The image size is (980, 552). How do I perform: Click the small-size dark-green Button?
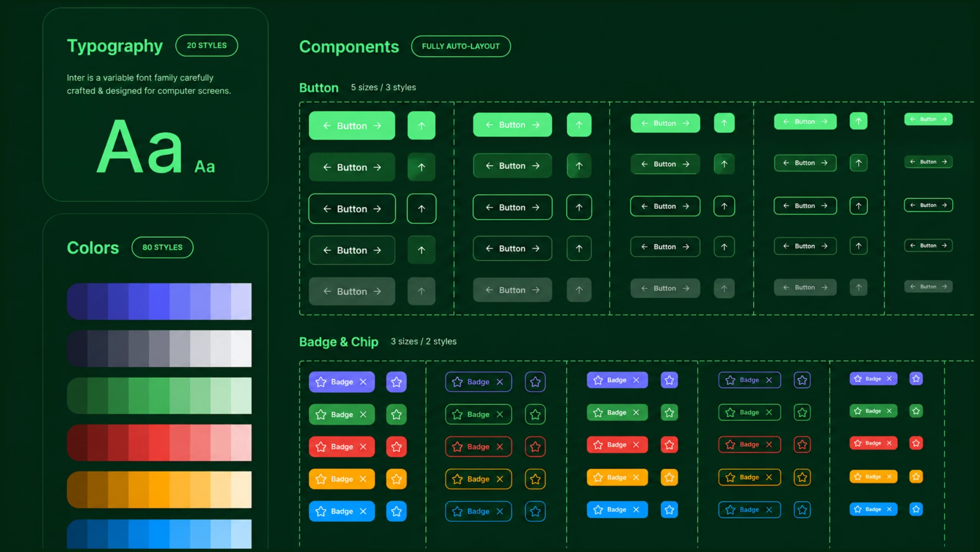click(x=805, y=163)
